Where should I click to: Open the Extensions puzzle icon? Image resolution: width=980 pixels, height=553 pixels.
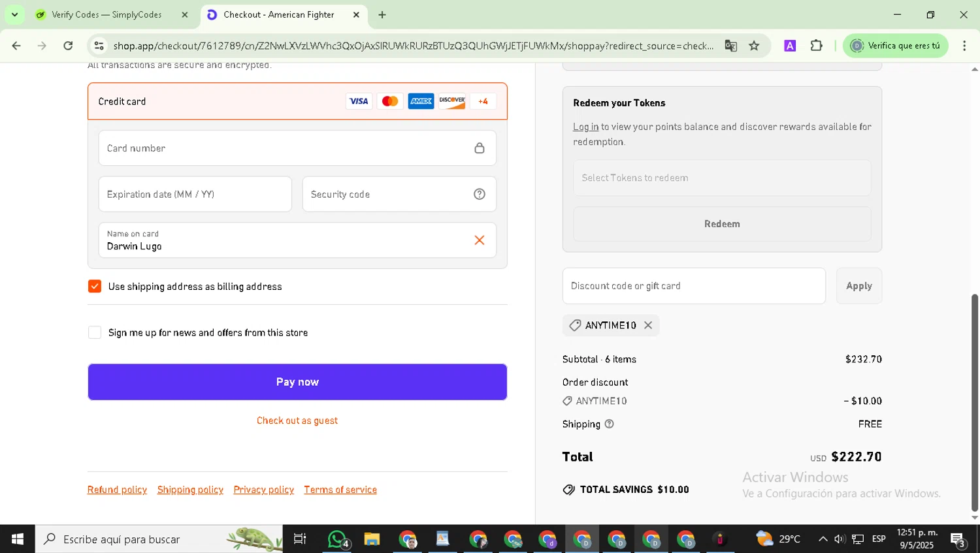click(x=817, y=46)
